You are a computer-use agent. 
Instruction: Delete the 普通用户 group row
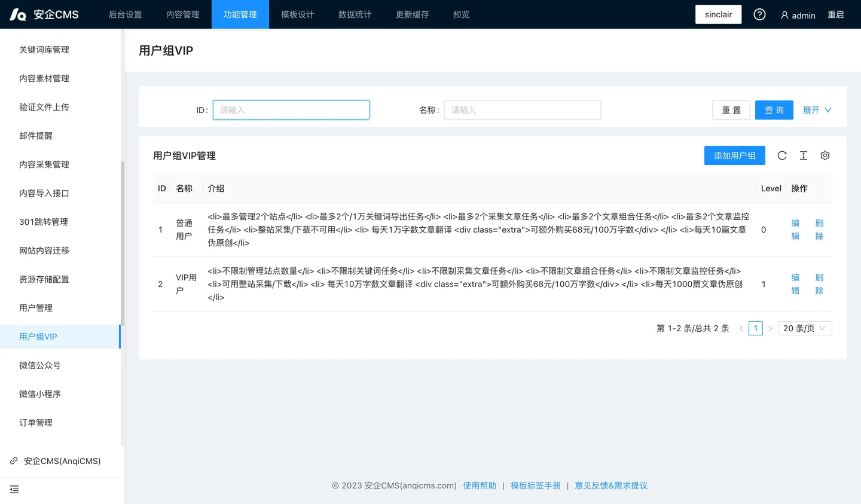[x=819, y=230]
